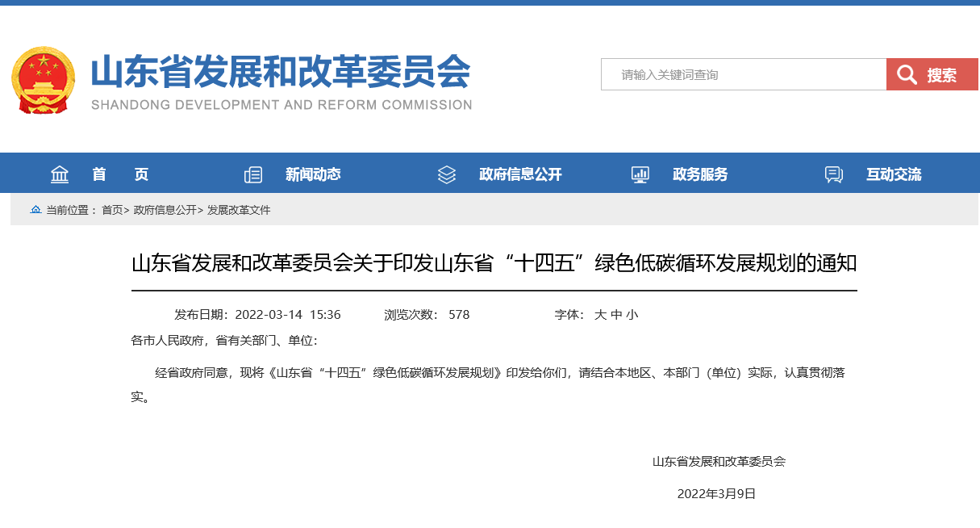Click the monitor chart icon beside 政务服务
Image resolution: width=980 pixels, height=528 pixels.
point(640,174)
